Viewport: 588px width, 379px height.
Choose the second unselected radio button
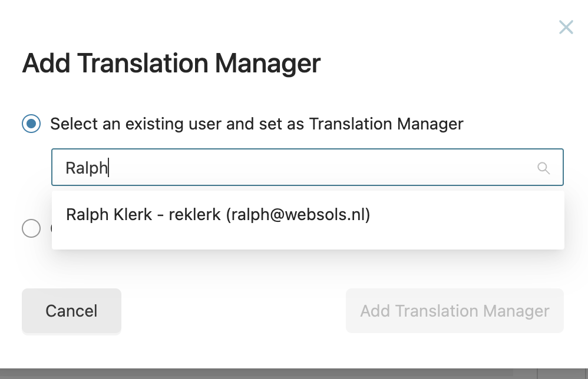[31, 228]
